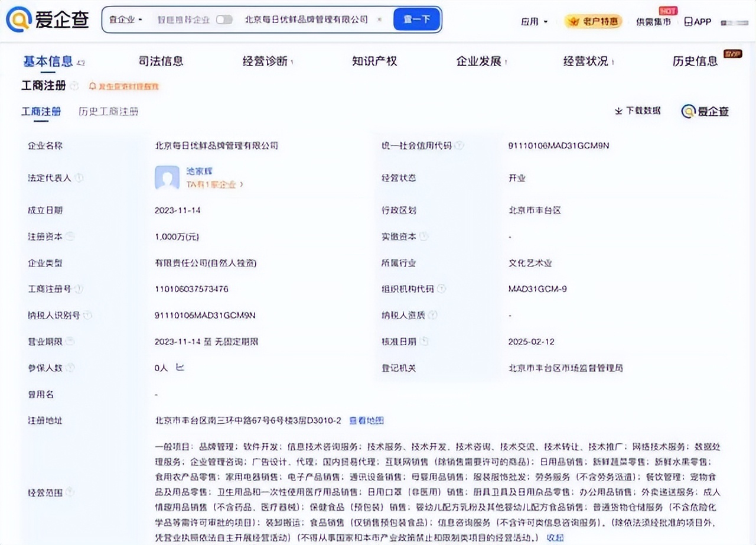Click help icon next to 经营范围
The width and height of the screenshot is (756, 545).
click(70, 492)
